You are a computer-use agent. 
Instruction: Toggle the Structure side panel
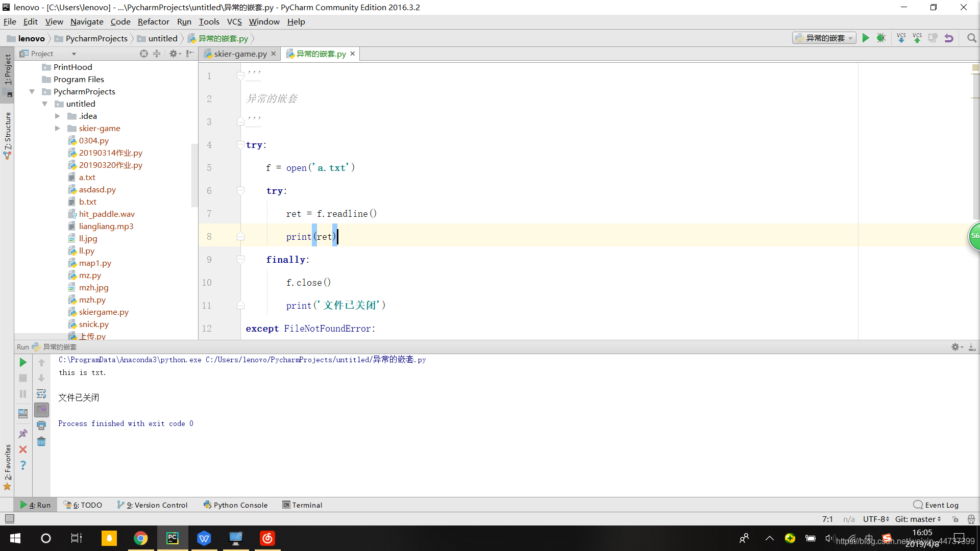click(x=8, y=135)
